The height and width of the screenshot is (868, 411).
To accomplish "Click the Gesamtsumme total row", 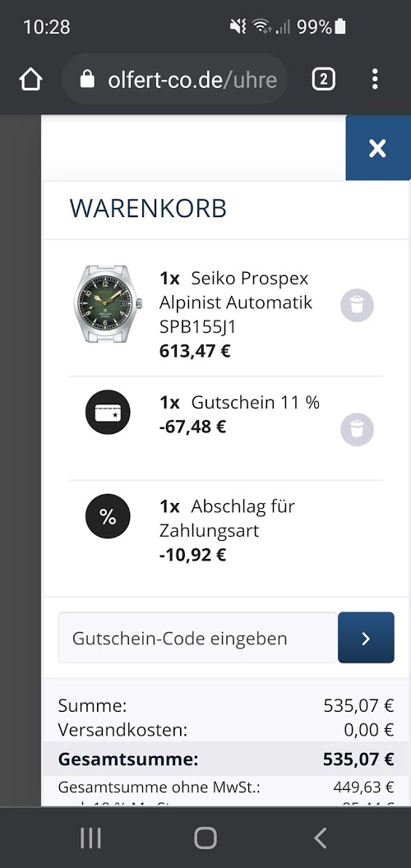I will pos(226,759).
